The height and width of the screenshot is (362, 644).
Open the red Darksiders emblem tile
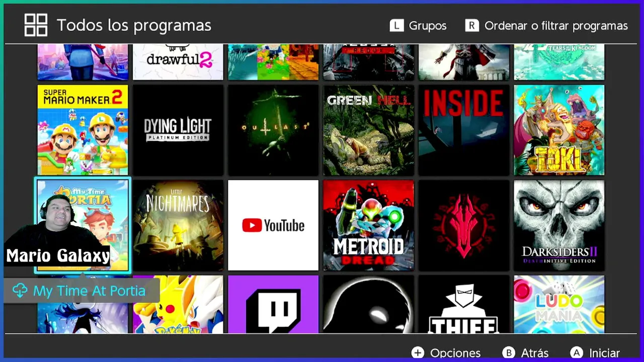464,225
